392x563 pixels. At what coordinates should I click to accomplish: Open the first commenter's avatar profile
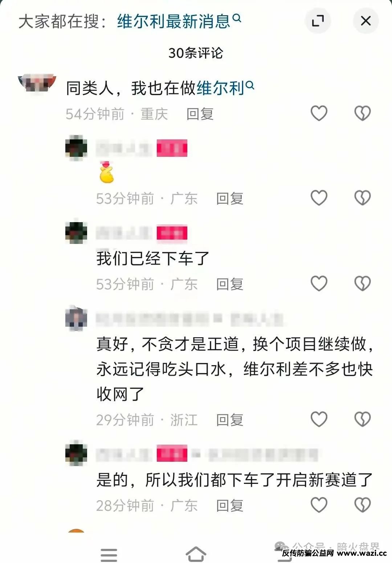[37, 83]
